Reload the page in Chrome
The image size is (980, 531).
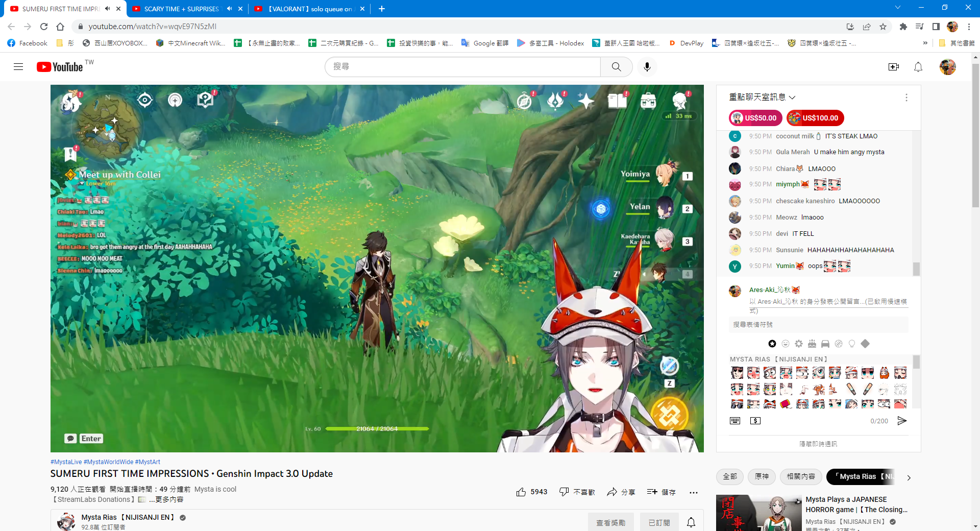coord(44,27)
